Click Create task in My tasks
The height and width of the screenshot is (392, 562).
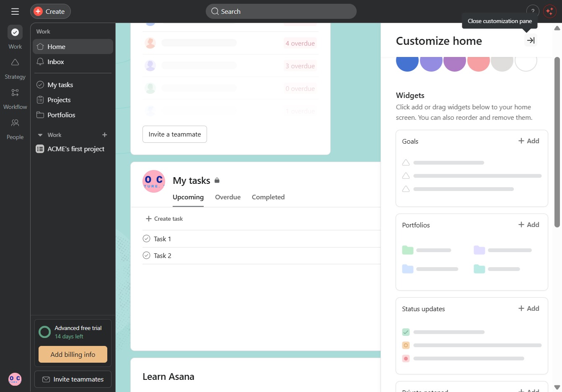(164, 219)
